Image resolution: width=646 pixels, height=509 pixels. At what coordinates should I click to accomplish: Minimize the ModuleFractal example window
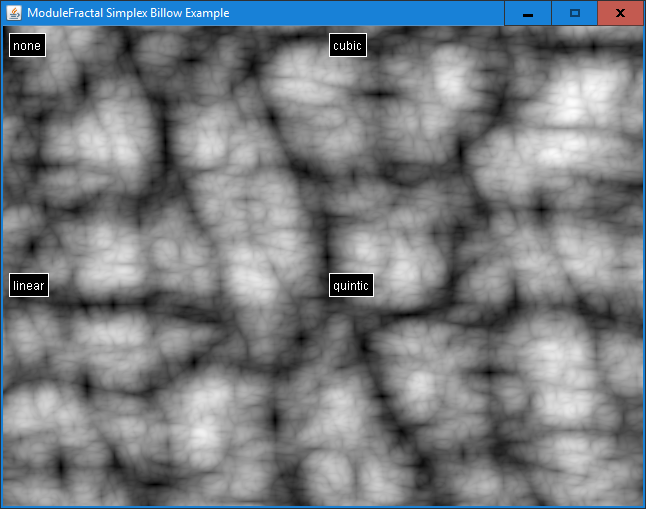pyautogui.click(x=527, y=13)
